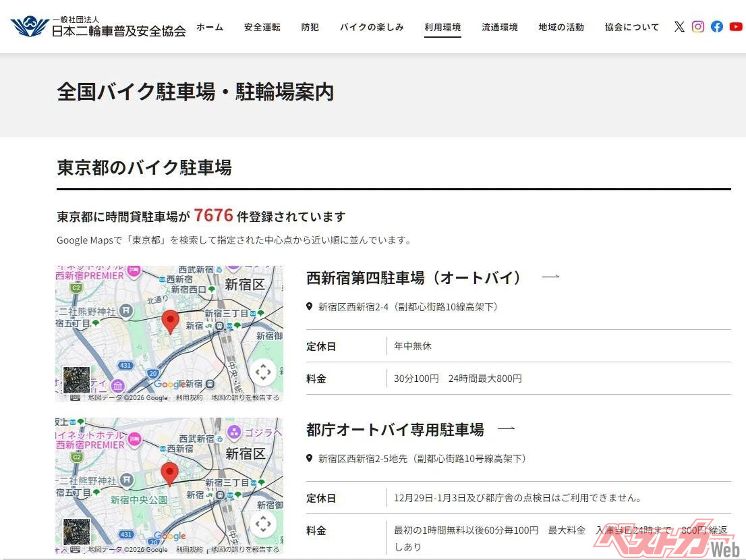Click the Facebook icon in header
This screenshot has width=746, height=560.
pyautogui.click(x=717, y=27)
